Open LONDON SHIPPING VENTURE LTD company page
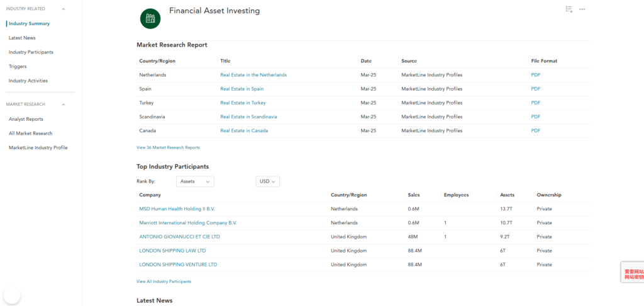The image size is (644, 306). pyautogui.click(x=178, y=264)
